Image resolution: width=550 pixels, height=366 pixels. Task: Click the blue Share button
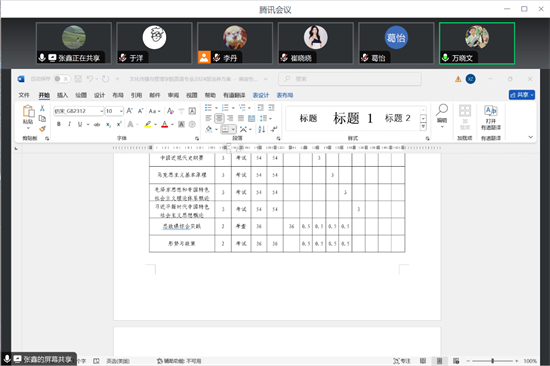tap(522, 95)
